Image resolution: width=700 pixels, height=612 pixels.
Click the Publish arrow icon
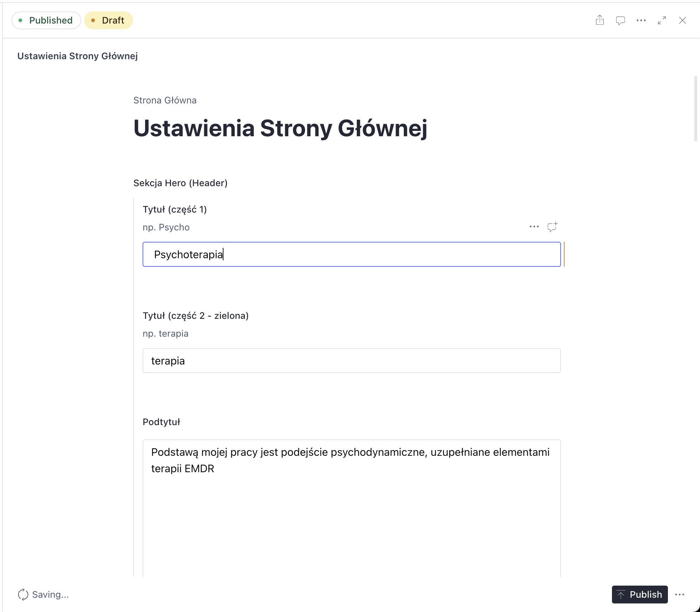[x=621, y=595]
